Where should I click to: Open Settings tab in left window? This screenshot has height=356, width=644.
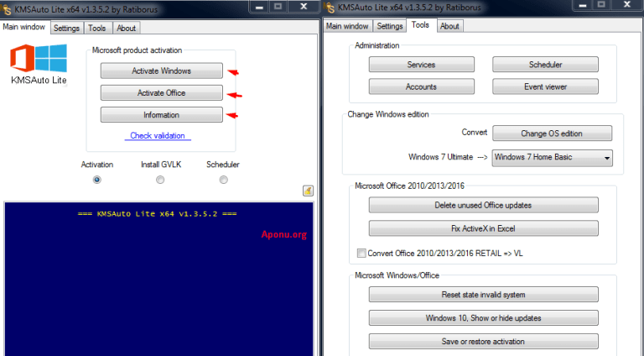66,28
